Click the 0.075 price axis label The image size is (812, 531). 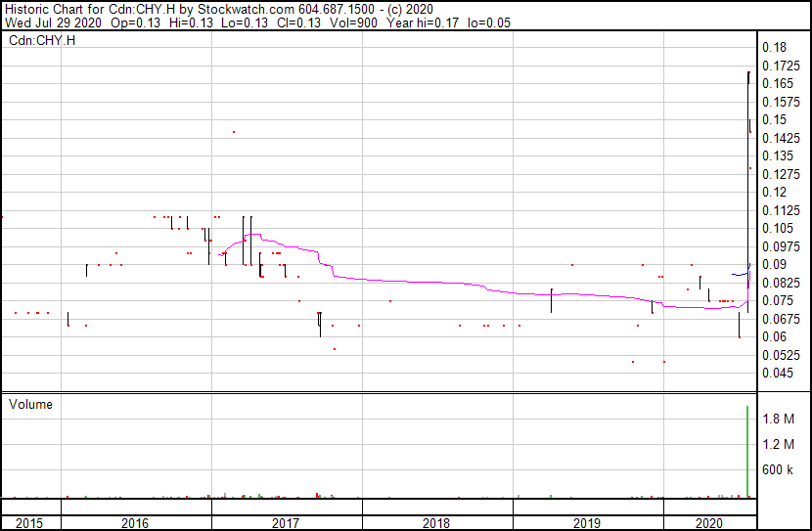(x=778, y=300)
